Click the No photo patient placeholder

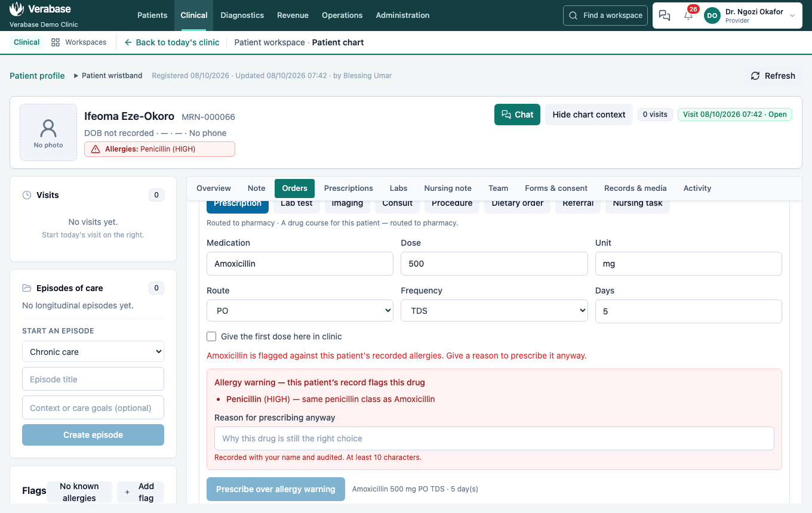(x=48, y=132)
